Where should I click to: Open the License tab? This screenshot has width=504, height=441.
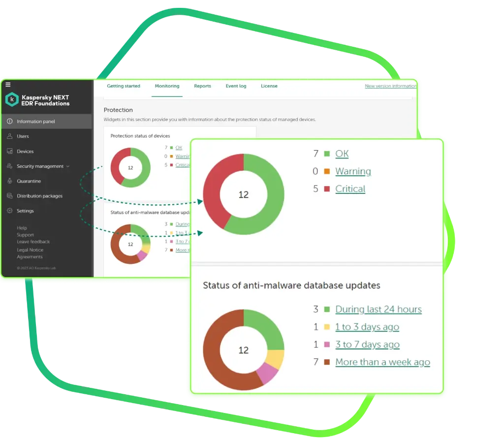click(269, 86)
